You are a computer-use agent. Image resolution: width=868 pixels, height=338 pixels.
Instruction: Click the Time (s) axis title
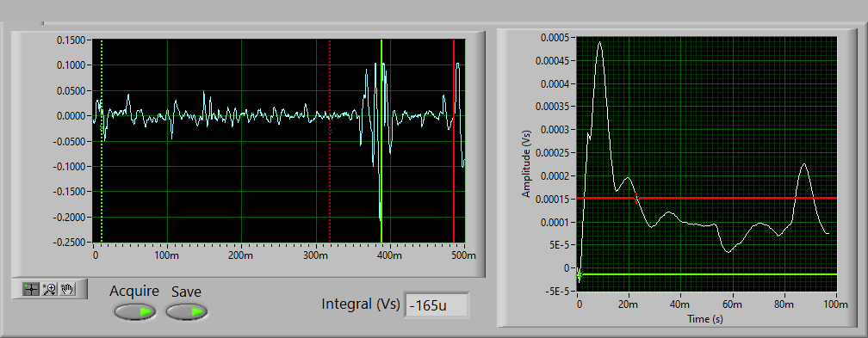pyautogui.click(x=705, y=319)
